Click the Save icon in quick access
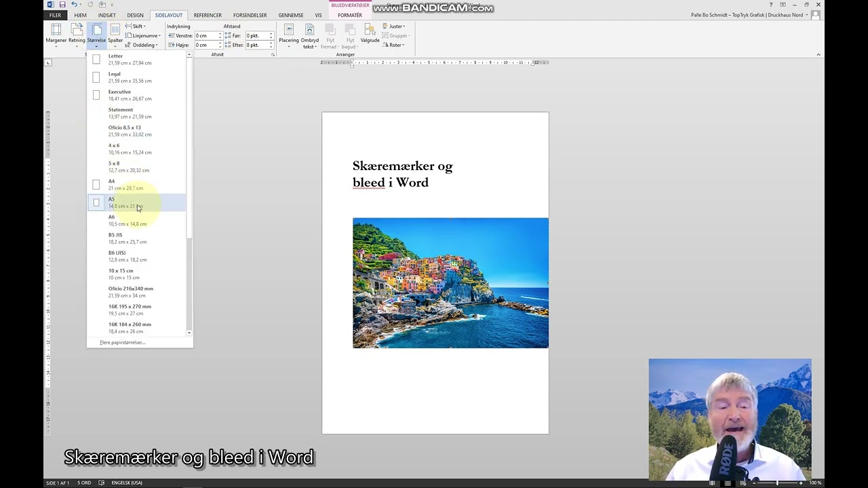This screenshot has width=868, height=488. click(x=62, y=5)
